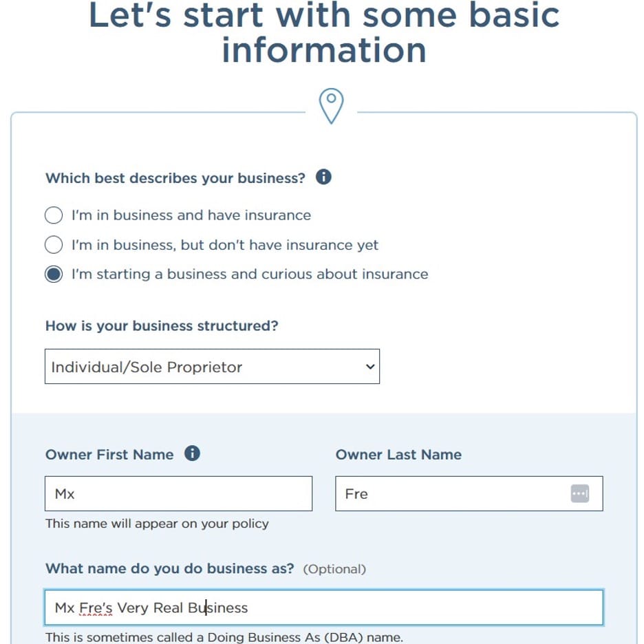Click the autofill icon in the Last Name field
The width and height of the screenshot is (644, 644).
pos(579,493)
